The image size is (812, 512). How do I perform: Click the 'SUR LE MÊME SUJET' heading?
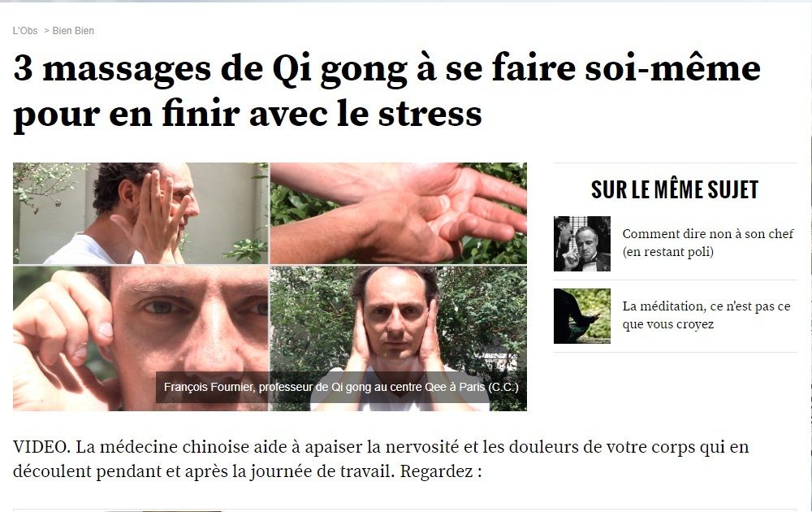675,189
